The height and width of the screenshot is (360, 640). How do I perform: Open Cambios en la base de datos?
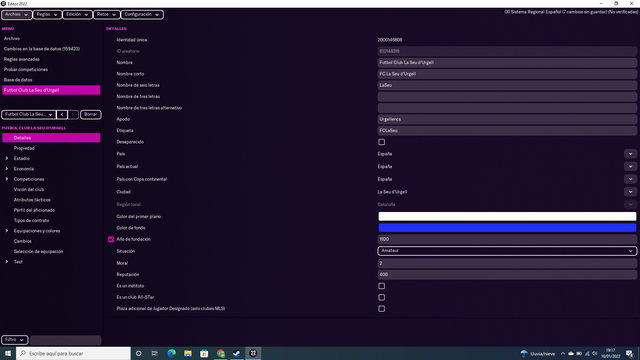pyautogui.click(x=42, y=49)
